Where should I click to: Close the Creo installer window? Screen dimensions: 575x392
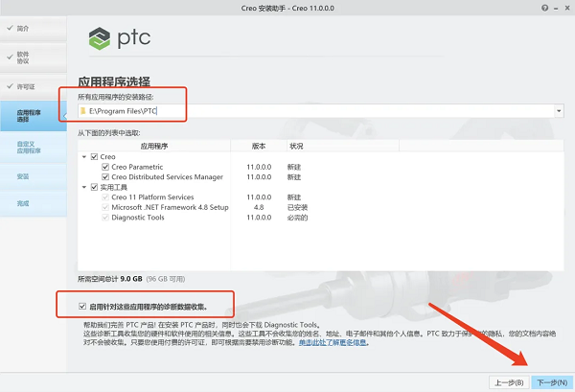(567, 8)
